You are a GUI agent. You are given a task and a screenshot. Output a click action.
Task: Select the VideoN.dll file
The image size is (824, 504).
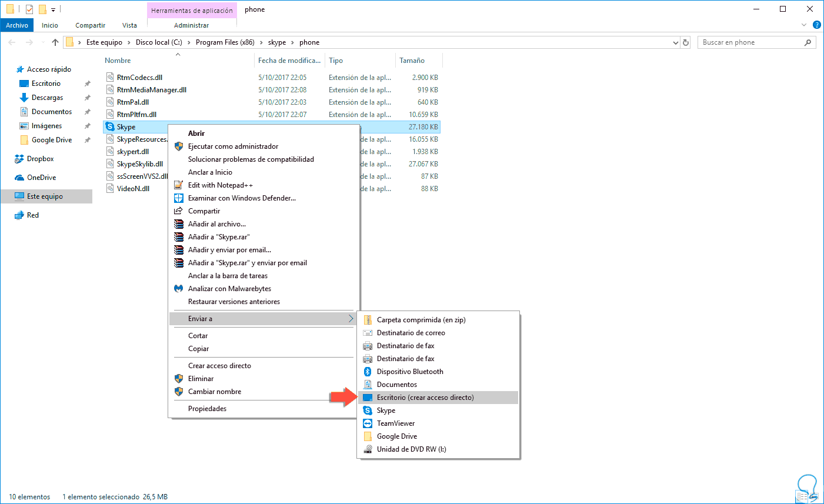tap(133, 189)
